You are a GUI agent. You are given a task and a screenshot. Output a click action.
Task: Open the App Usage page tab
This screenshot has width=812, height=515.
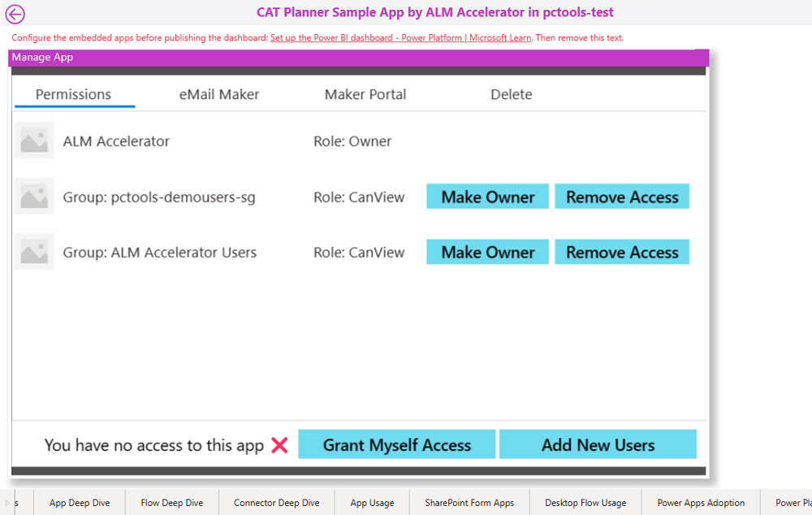coord(372,503)
